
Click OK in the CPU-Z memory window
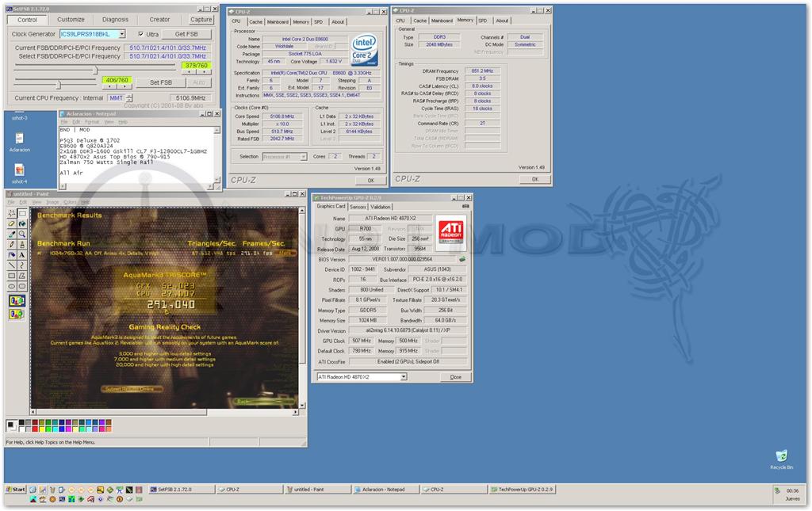click(x=535, y=180)
